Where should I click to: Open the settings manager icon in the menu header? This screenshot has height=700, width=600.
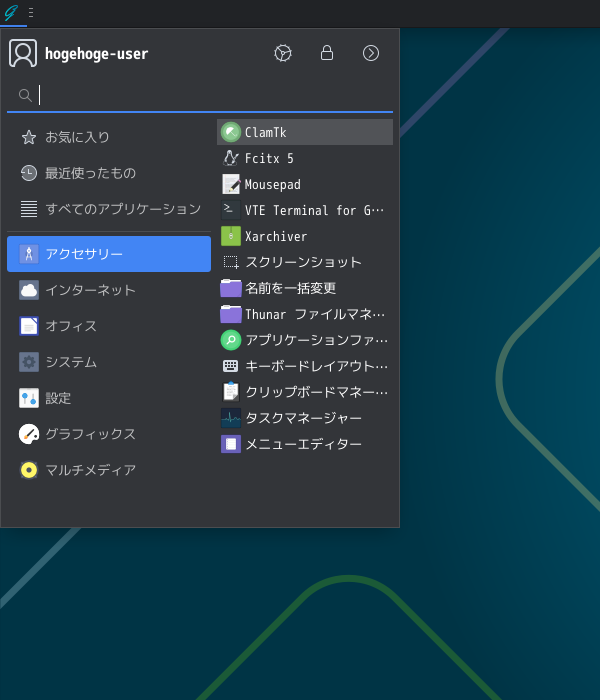pyautogui.click(x=283, y=53)
